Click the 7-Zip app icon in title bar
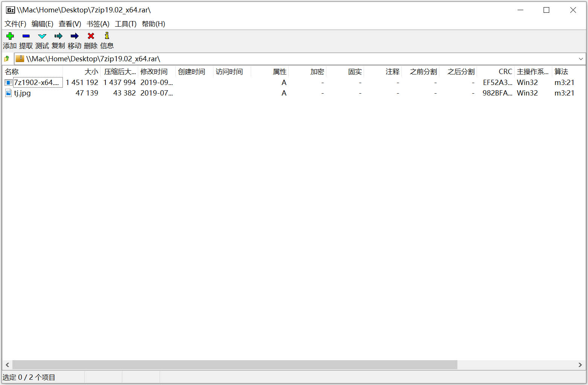The width and height of the screenshot is (588, 385). tap(11, 10)
